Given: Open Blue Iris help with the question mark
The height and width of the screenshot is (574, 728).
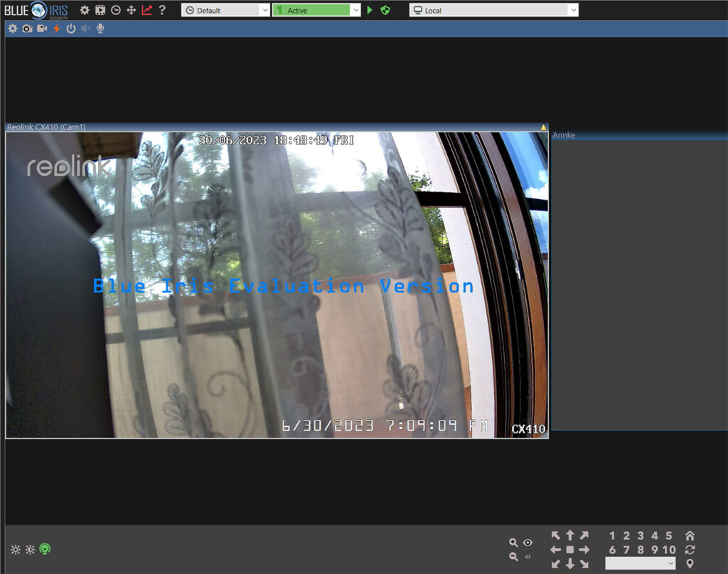Looking at the screenshot, I should pos(162,11).
